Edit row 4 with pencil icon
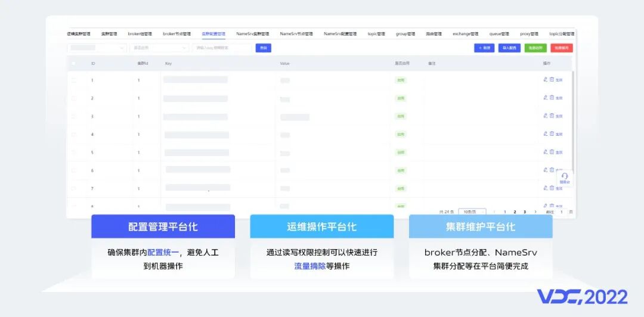This screenshot has width=644, height=317. coord(546,134)
